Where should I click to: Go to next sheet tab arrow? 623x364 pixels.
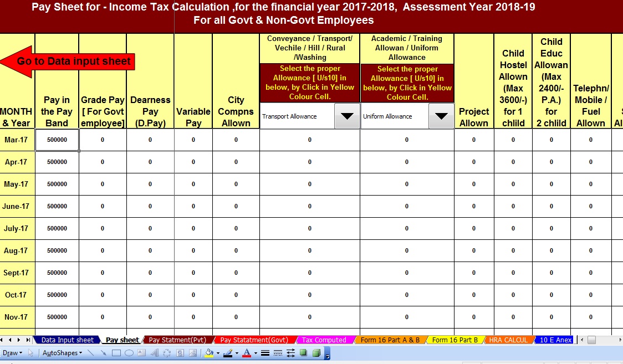pyautogui.click(x=19, y=340)
